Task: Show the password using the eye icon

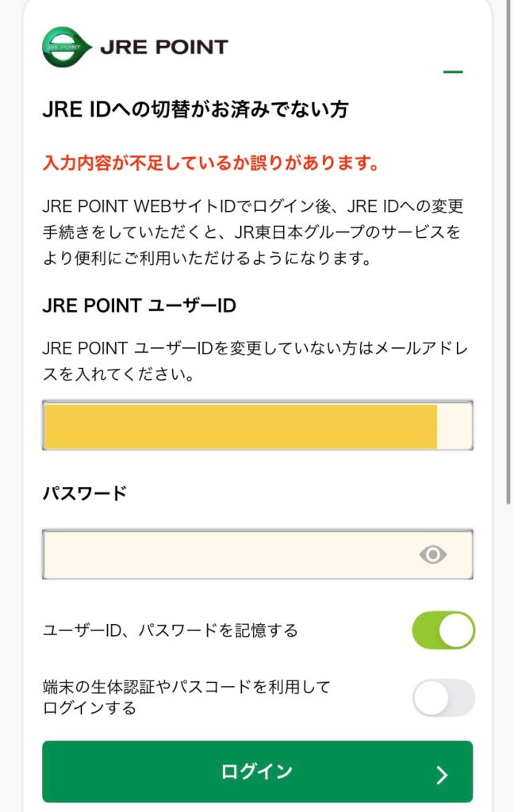Action: click(x=433, y=554)
